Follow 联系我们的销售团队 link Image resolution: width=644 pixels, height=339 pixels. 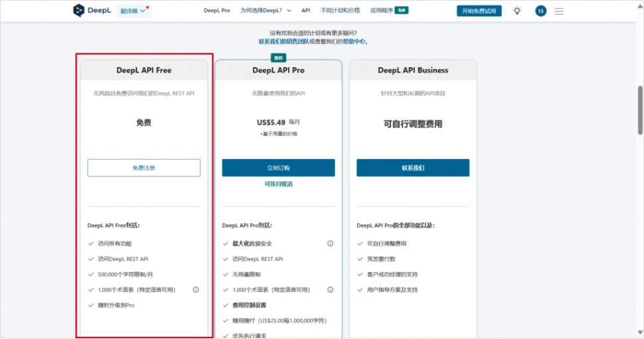pos(283,41)
